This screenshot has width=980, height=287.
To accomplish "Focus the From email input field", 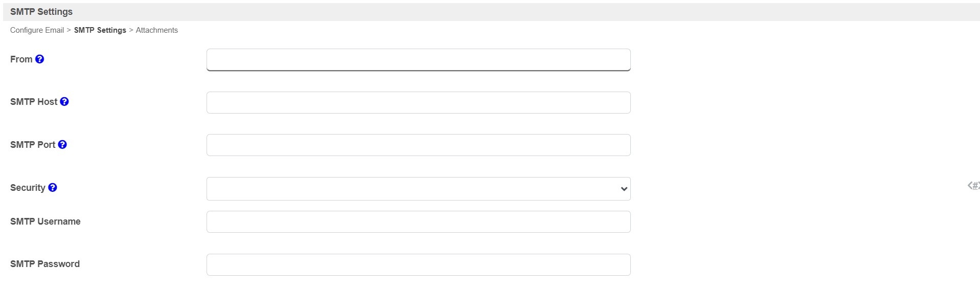I will pyautogui.click(x=418, y=60).
